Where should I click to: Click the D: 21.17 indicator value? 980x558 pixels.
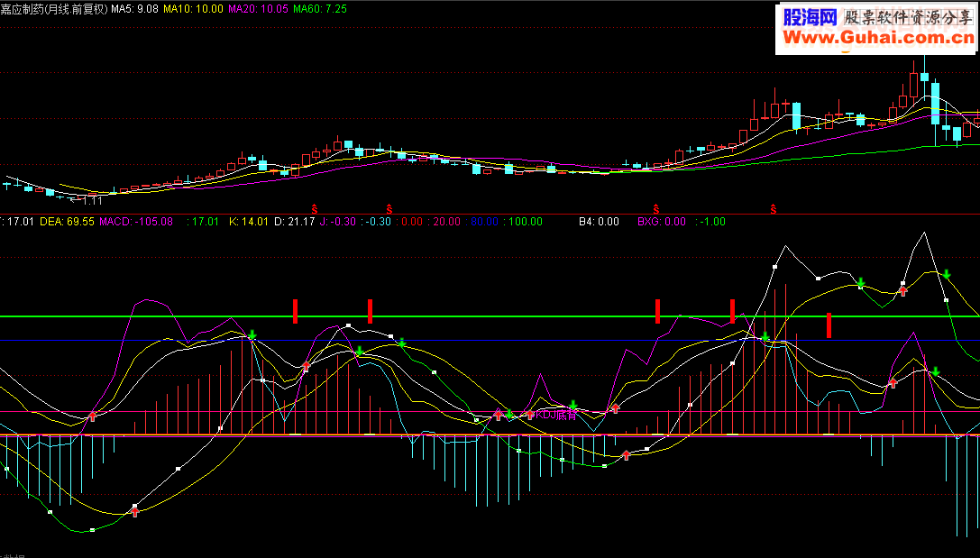295,222
